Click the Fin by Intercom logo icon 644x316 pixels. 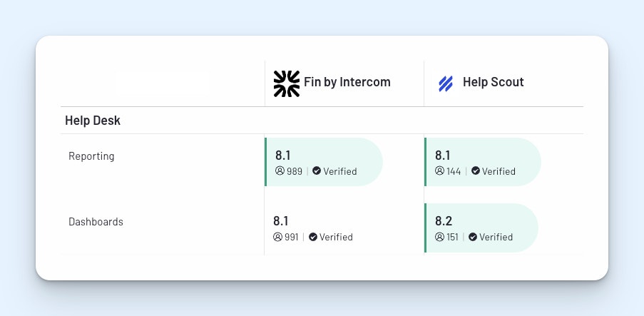pos(286,84)
